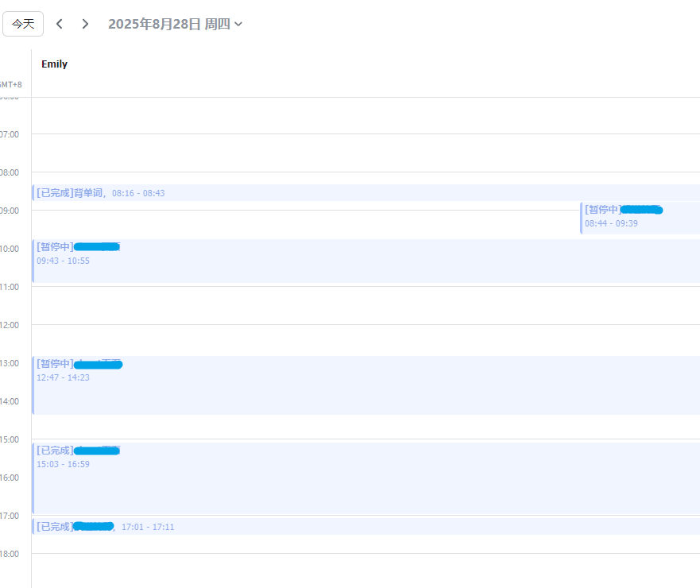Click the 16:00 time axis label

point(9,478)
